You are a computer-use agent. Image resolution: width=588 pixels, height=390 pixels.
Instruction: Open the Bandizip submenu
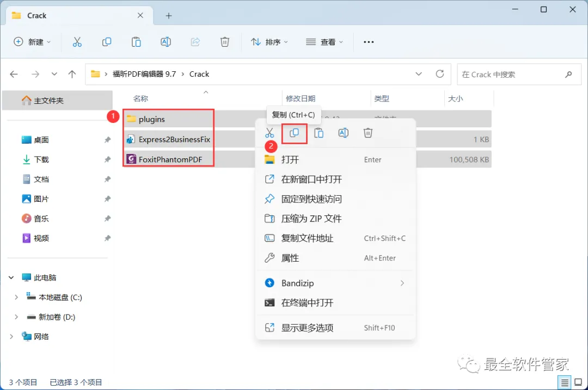pyautogui.click(x=335, y=283)
